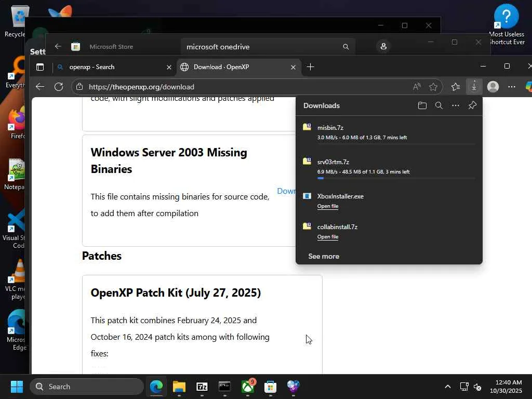This screenshot has height=399, width=532.
Task: Pin the Downloads panel
Action: 472,105
